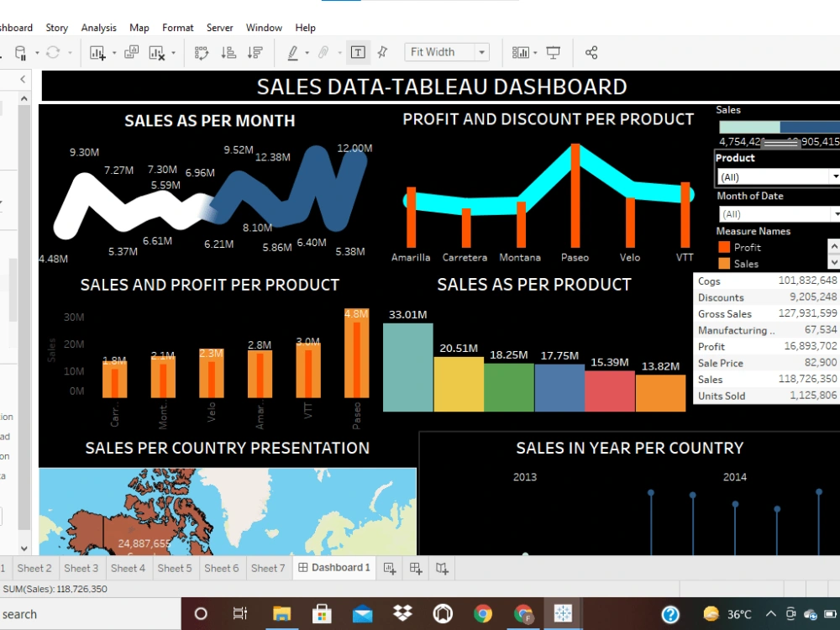Viewport: 840px width, 630px height.
Task: Click inside the taskbar search box
Action: (x=84, y=614)
